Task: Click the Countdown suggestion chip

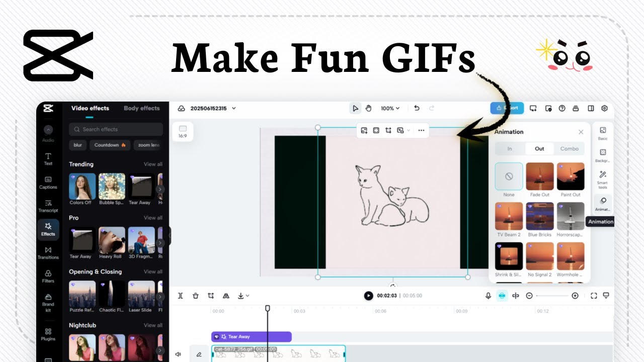Action: tap(110, 145)
